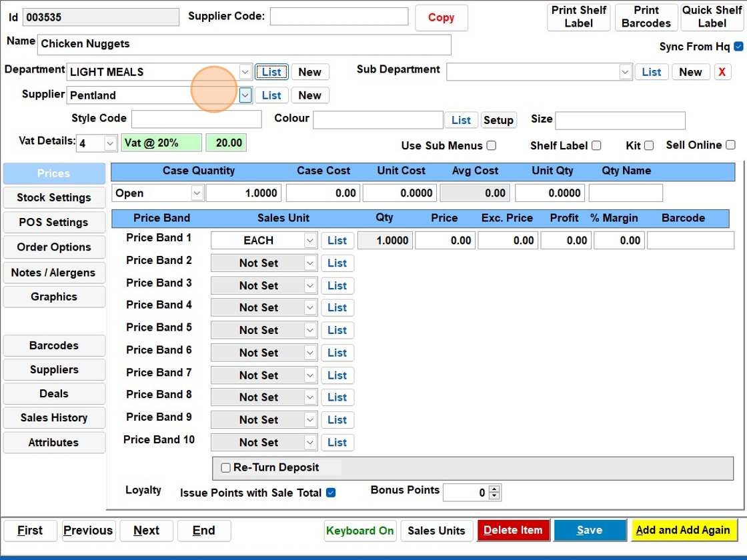Screen dimensions: 747x560
Task: Open the Colour List button
Action: [x=461, y=120]
